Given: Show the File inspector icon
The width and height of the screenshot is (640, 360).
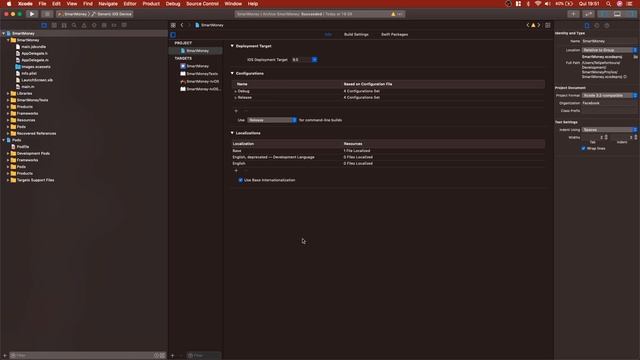Looking at the screenshot, I should (x=587, y=25).
